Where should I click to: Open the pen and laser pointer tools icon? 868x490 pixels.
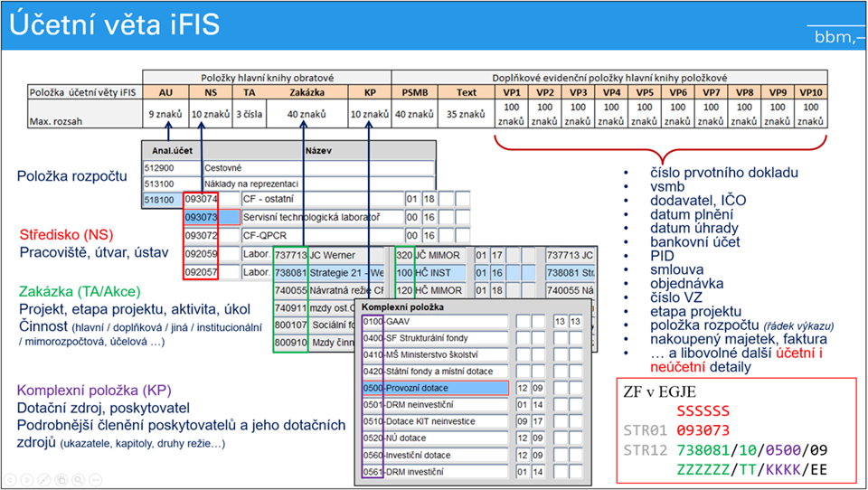[x=43, y=479]
